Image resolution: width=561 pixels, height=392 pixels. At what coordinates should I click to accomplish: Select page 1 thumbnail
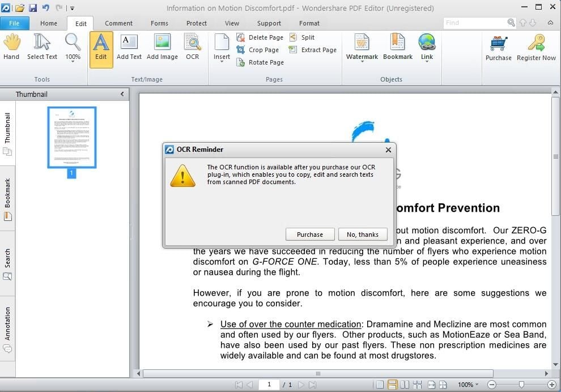point(72,137)
